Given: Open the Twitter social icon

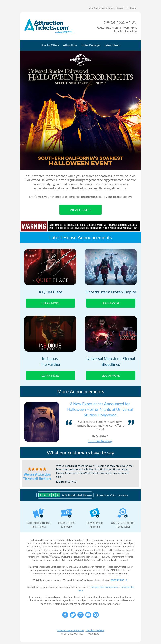Looking at the screenshot, I should [x=73, y=615].
